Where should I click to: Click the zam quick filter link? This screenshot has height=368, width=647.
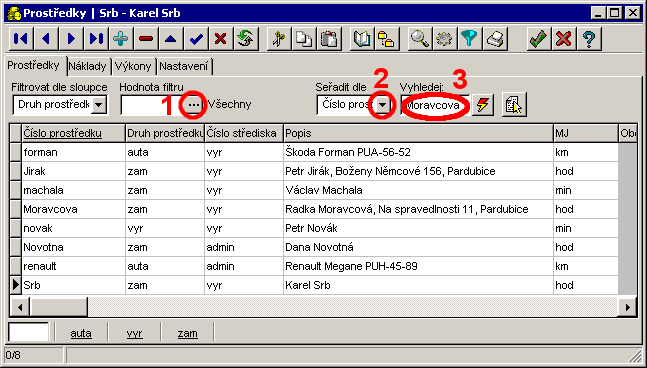coord(188,333)
